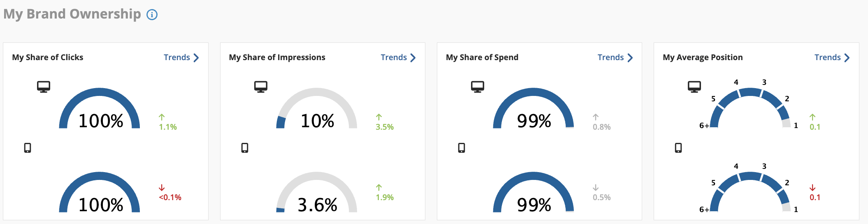Open Trends for My Share of Clicks
Viewport: 868px width, 224px height.
pos(177,57)
